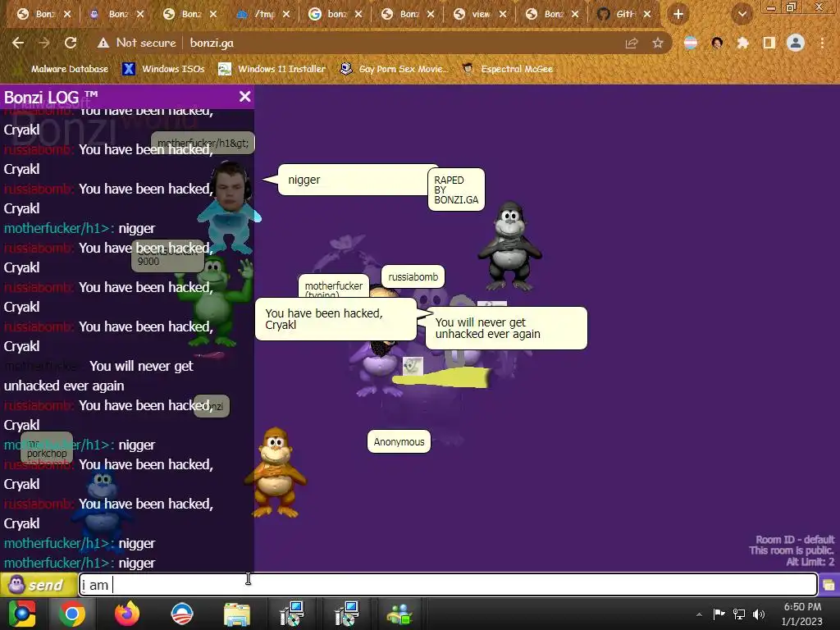Screen dimensions: 840x630
Task: Open the Chrome three-dot menu
Action: coord(822,43)
